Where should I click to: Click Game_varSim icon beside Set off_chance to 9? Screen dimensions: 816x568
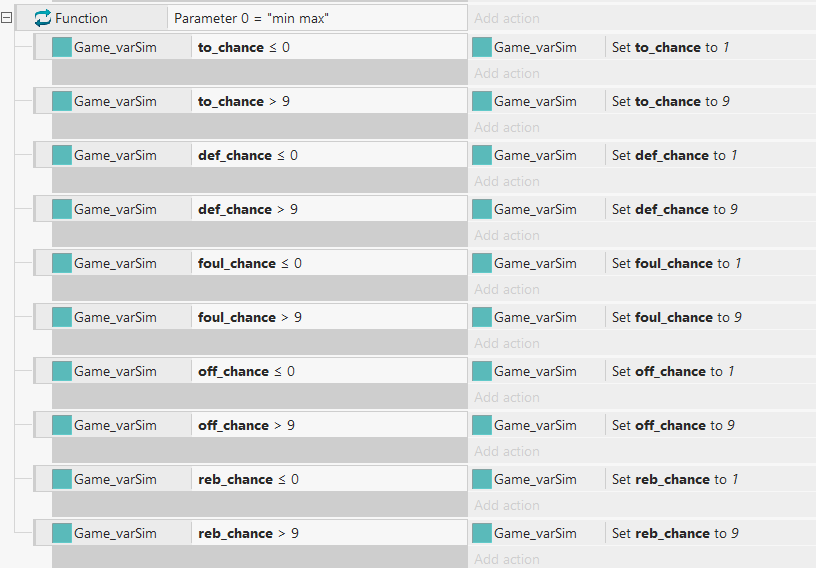click(x=482, y=425)
